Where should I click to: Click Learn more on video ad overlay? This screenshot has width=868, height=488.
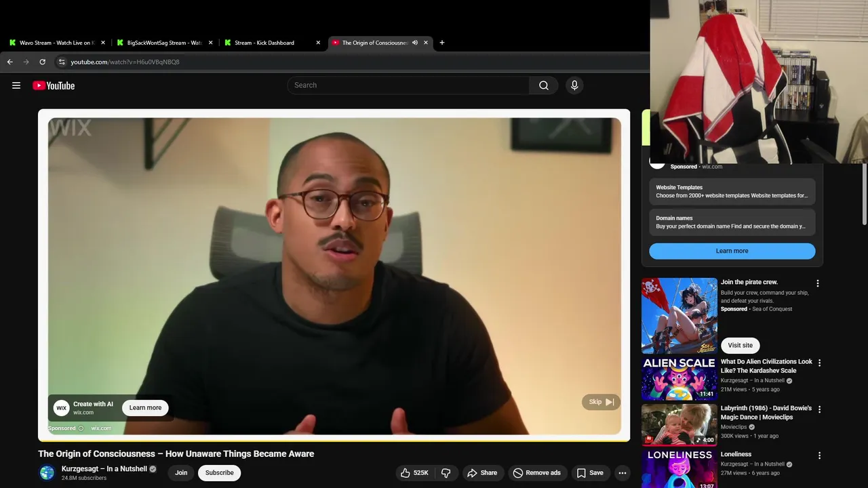coord(145,407)
